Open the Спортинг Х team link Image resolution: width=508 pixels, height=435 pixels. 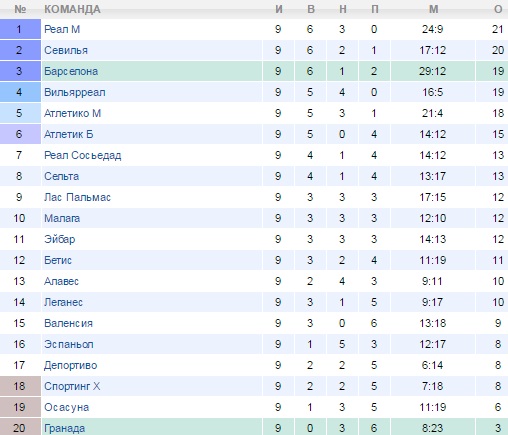[72, 386]
